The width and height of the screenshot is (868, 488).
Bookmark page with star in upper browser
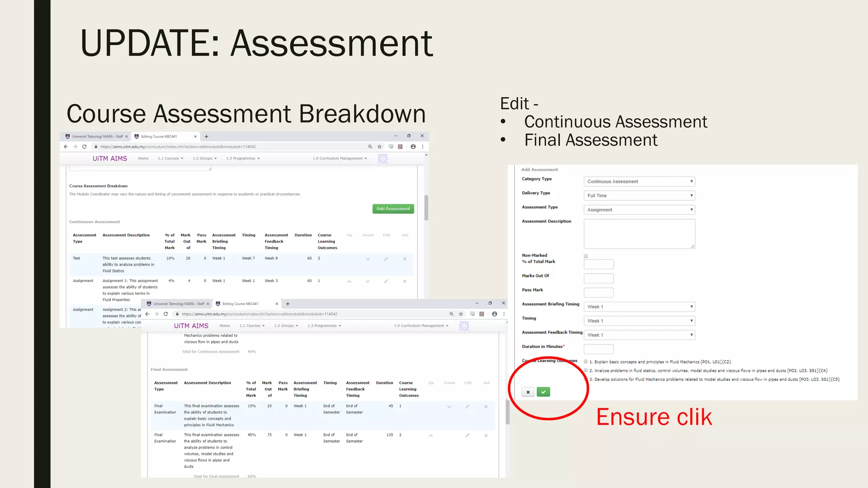coord(379,147)
